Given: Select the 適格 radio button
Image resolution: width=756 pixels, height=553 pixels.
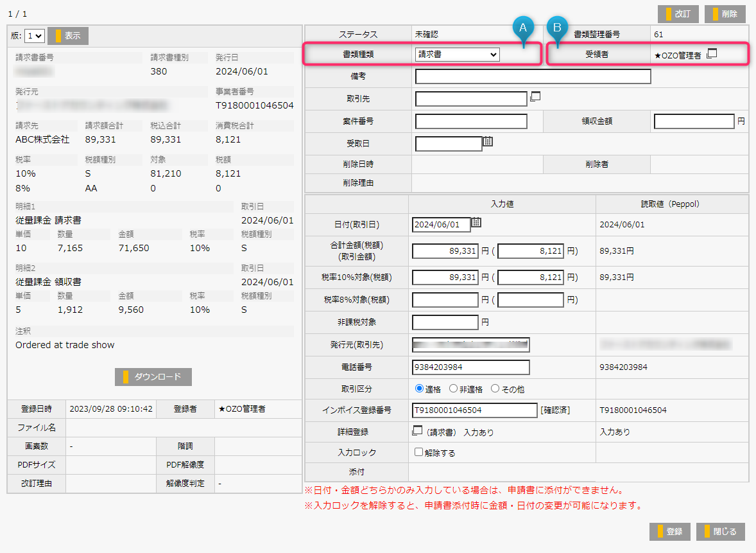Looking at the screenshot, I should (420, 389).
